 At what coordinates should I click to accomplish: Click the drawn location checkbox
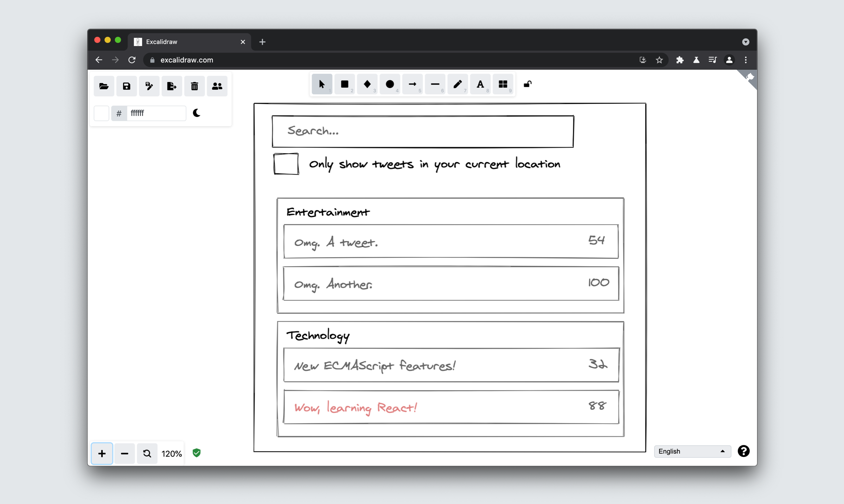[x=286, y=164]
